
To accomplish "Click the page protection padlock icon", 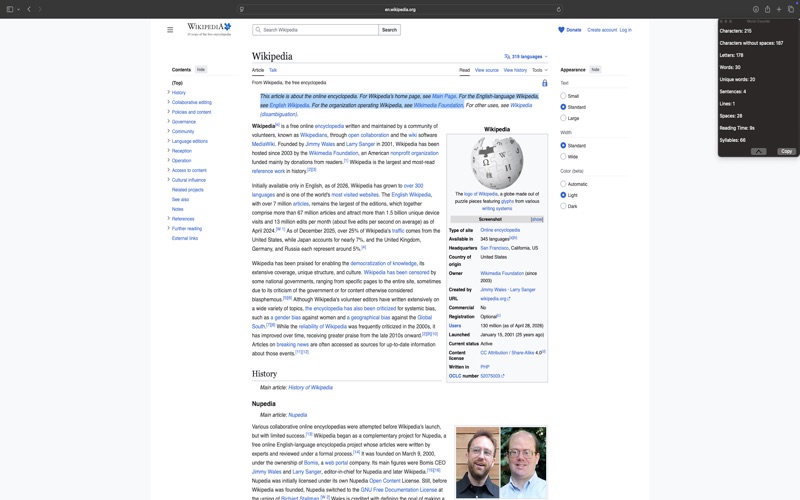I will [544, 83].
